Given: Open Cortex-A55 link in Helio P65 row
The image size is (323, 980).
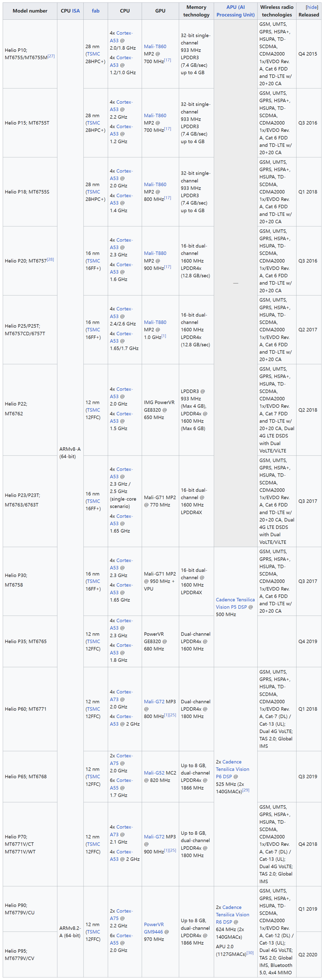Looking at the screenshot, I should coord(121,784).
